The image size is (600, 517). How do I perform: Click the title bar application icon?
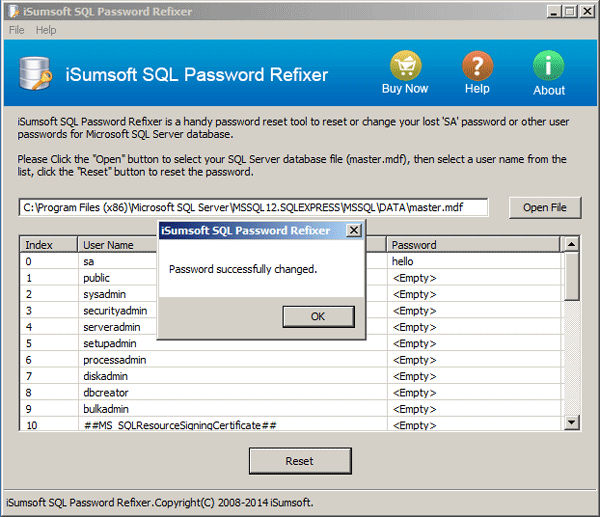pos(14,11)
